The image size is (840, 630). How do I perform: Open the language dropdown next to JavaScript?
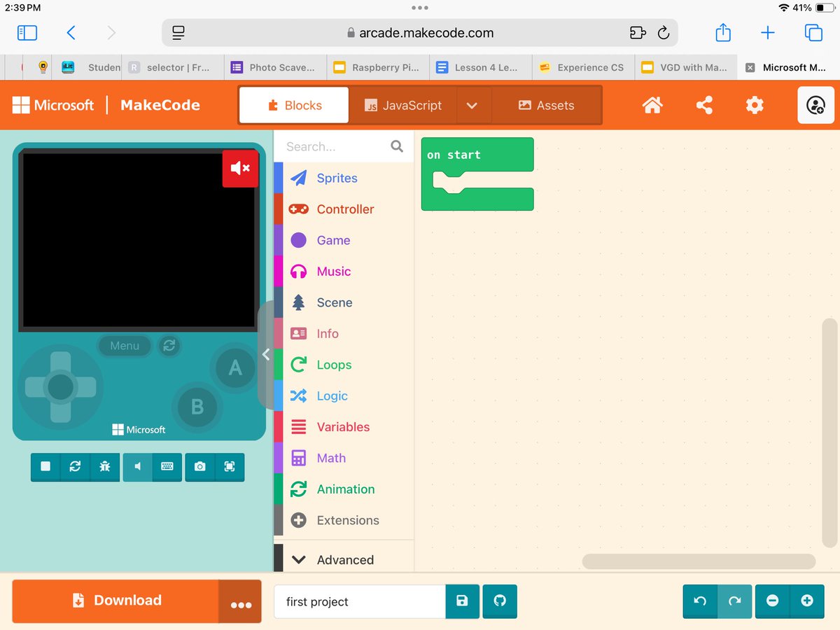click(x=472, y=106)
